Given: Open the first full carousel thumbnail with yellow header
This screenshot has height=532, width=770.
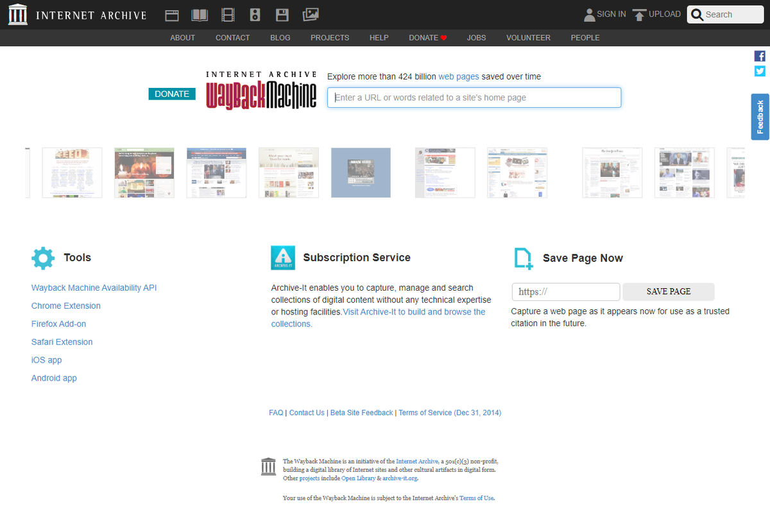Looking at the screenshot, I should (72, 173).
